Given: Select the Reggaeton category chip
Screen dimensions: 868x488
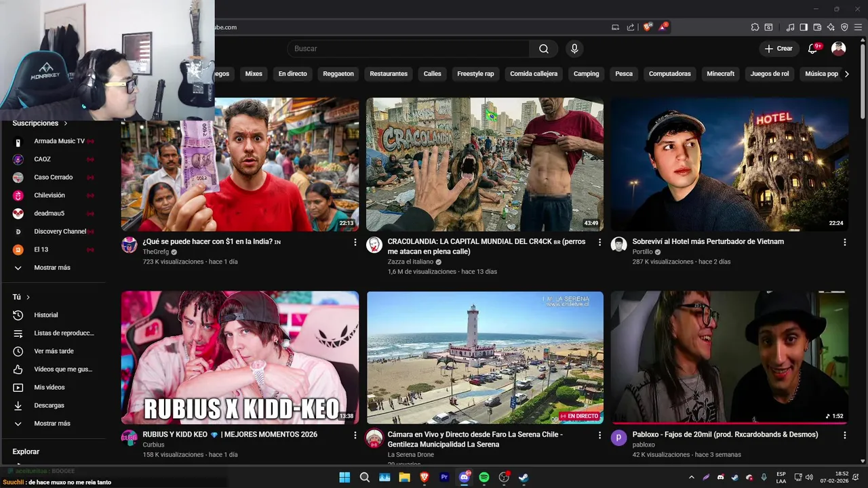Looking at the screenshot, I should 338,74.
